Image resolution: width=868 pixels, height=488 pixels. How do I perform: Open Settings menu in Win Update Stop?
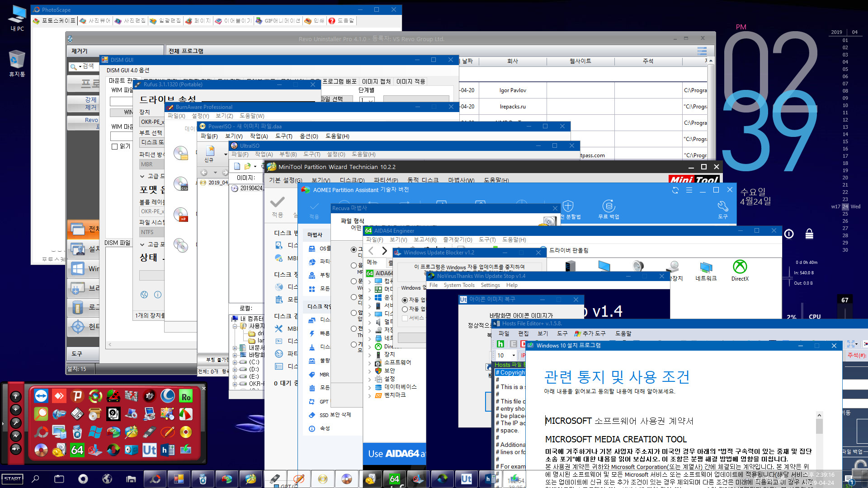click(490, 285)
